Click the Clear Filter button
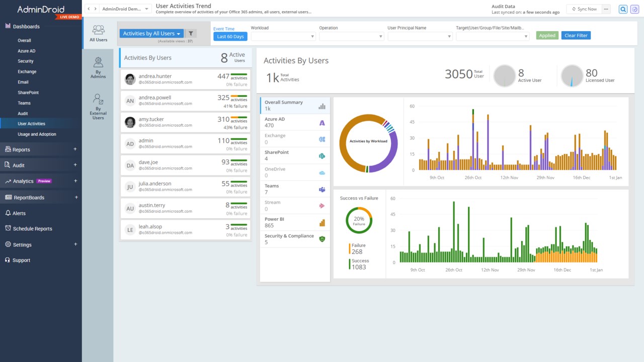 [576, 36]
